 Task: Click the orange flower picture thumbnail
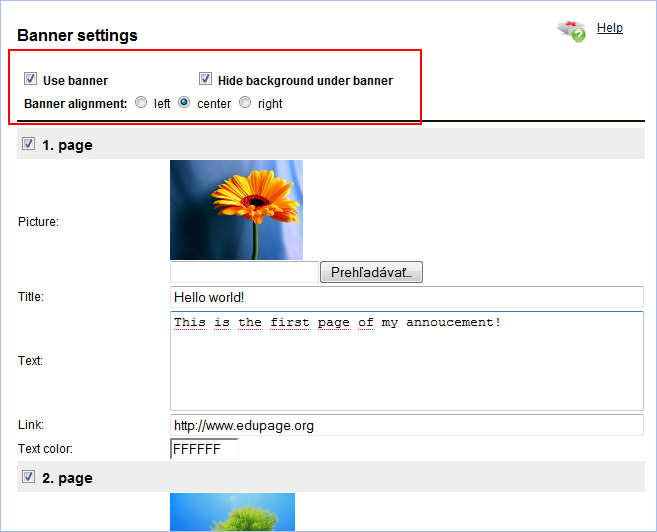click(x=236, y=210)
